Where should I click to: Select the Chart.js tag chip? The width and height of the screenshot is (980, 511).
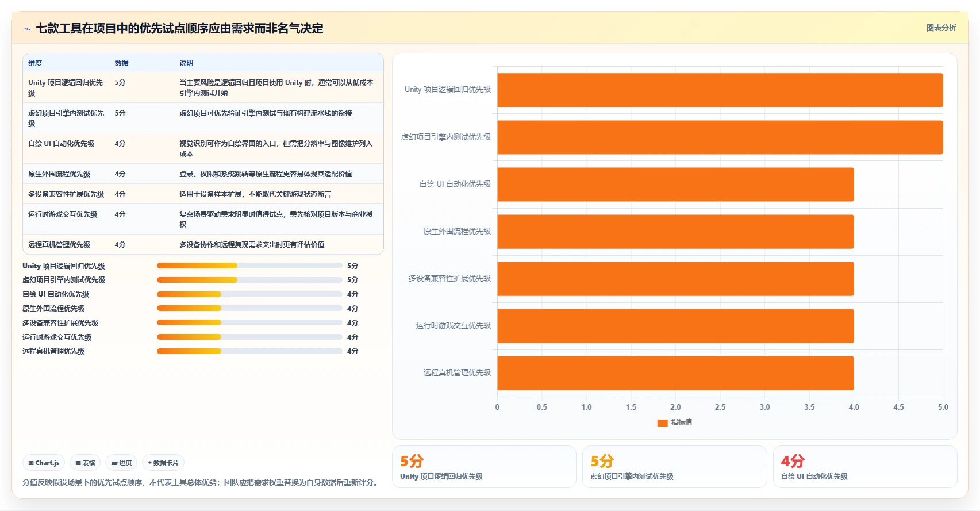pos(44,463)
